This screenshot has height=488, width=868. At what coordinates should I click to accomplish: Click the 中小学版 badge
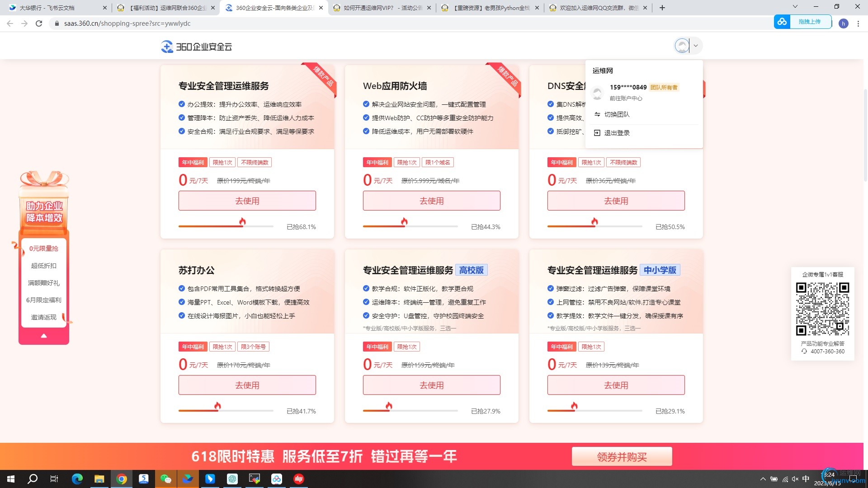(x=660, y=270)
